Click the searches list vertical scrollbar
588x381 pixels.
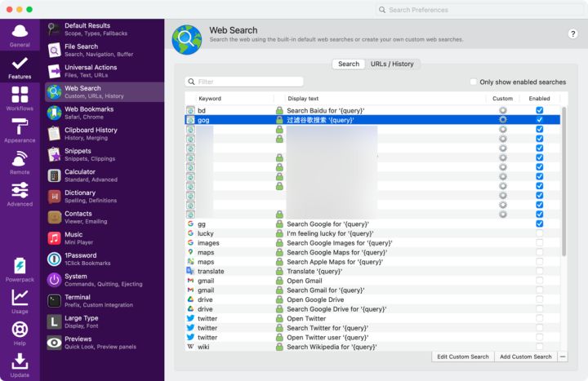[563, 181]
